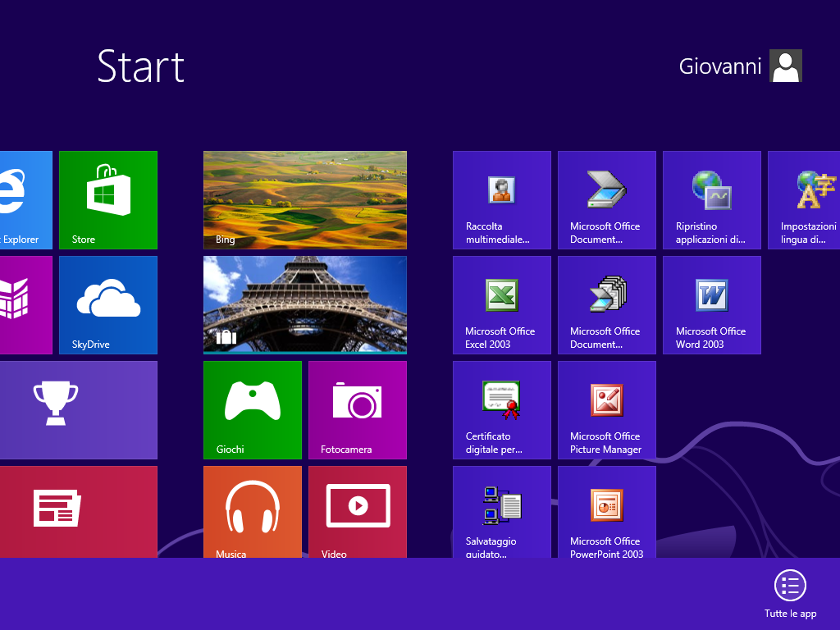Screen dimensions: 840x630
Task: Launch Microsoft Office Excel 2003
Action: pos(501,305)
